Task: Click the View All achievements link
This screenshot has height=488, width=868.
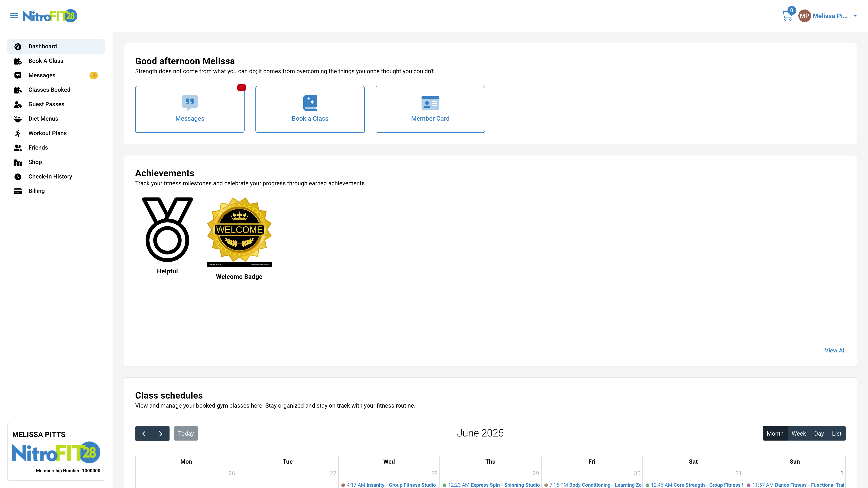Action: [835, 350]
